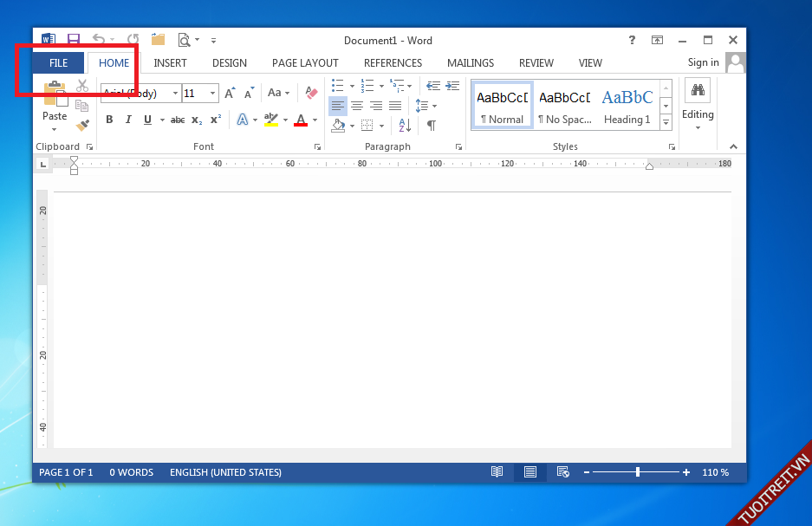Switch to Read Mode view in status bar
This screenshot has width=812, height=526.
coord(497,472)
